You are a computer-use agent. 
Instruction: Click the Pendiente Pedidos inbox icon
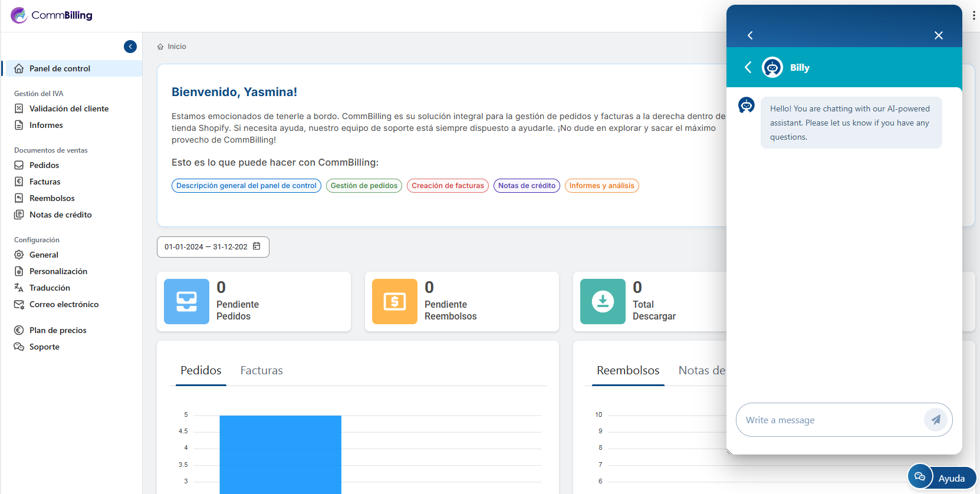[186, 301]
